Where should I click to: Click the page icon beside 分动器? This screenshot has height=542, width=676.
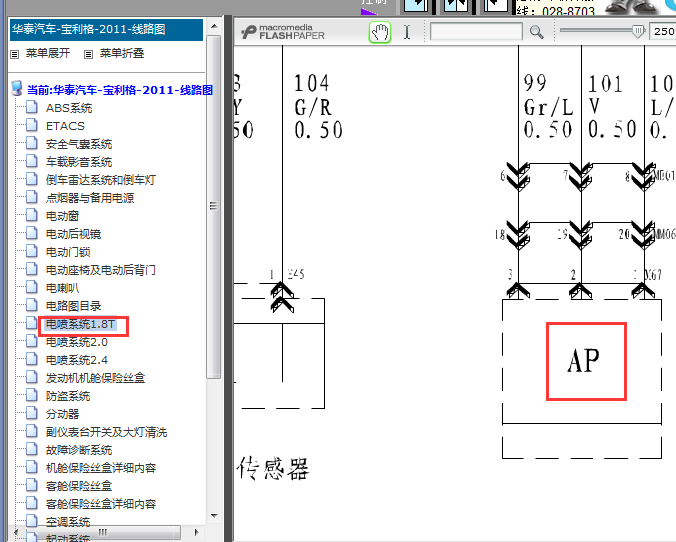(31, 413)
